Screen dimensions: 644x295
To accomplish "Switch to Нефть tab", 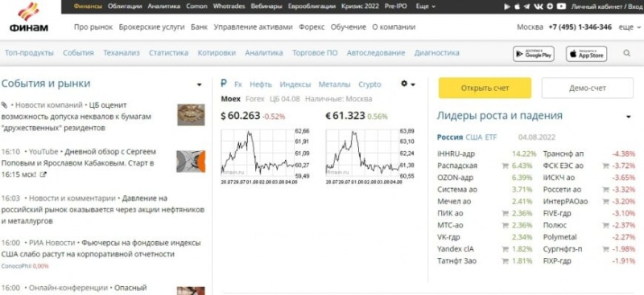I will click(261, 84).
